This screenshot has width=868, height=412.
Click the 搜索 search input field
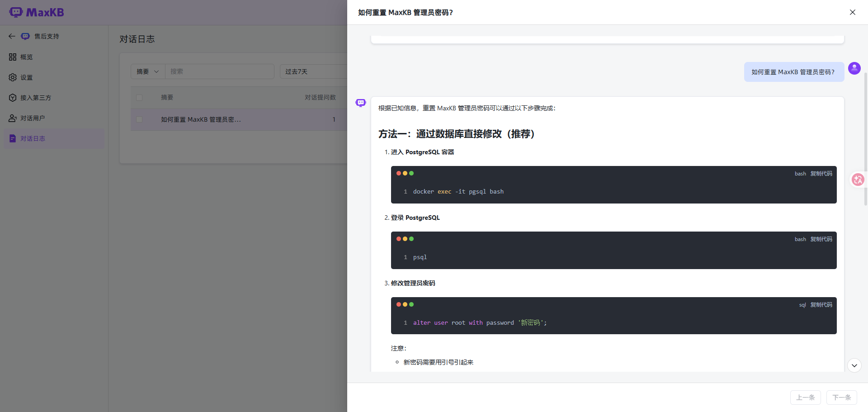[x=220, y=71]
